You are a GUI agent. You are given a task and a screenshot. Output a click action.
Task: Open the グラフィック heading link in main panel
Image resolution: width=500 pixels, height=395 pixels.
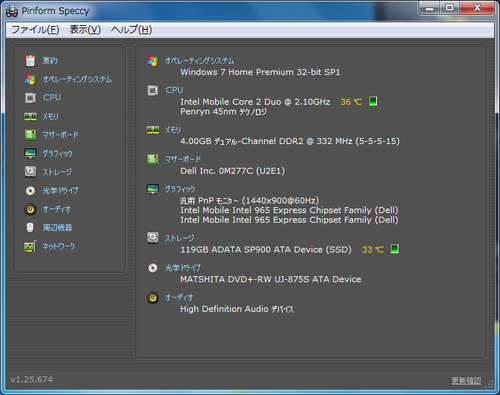coord(180,189)
